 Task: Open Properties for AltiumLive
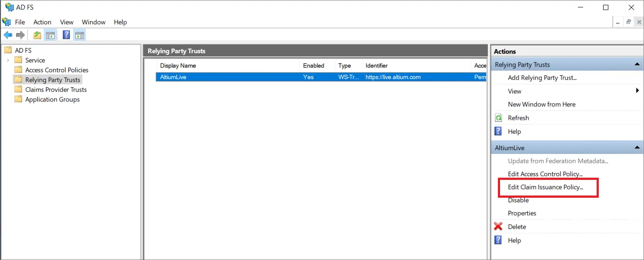[x=522, y=213]
